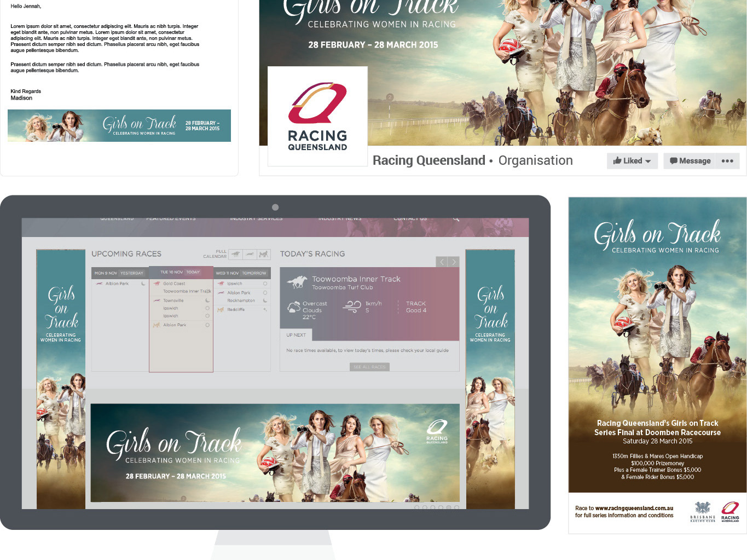The height and width of the screenshot is (560, 747).
Task: Open Monday's Albion Park race row
Action: pos(120,284)
